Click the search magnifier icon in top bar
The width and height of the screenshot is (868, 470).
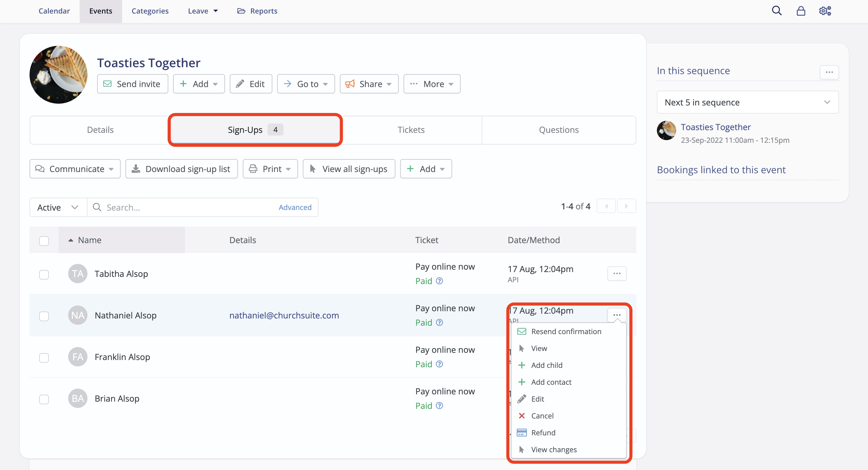click(776, 11)
